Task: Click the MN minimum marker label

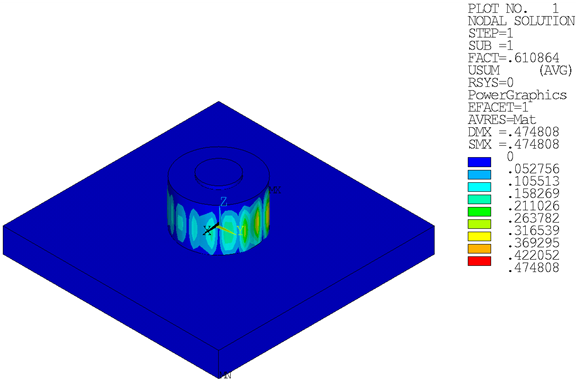Action: tap(225, 375)
